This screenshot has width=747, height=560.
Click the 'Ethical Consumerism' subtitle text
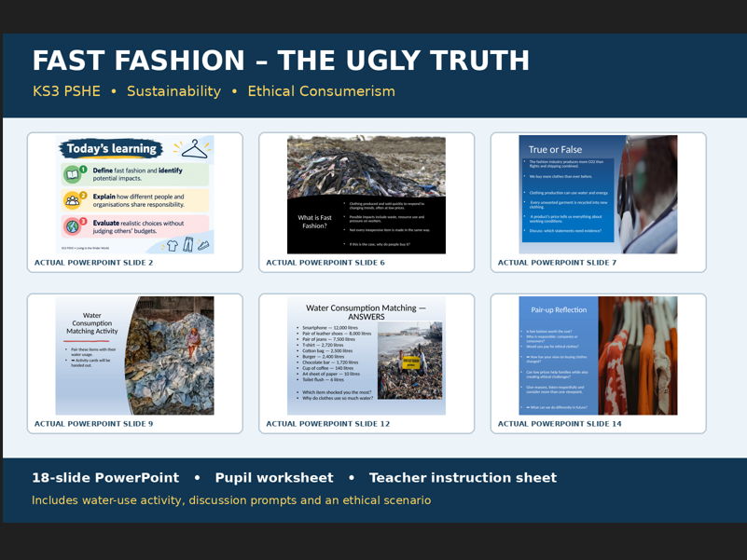(321, 91)
